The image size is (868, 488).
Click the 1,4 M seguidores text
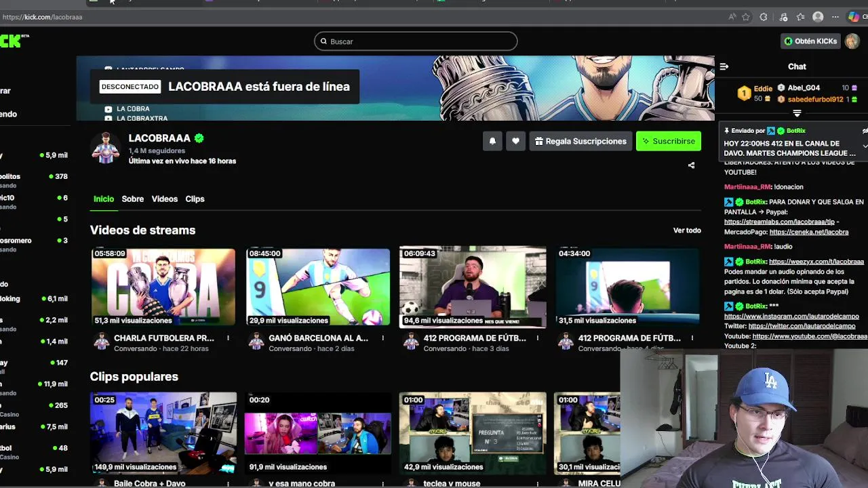click(x=157, y=150)
